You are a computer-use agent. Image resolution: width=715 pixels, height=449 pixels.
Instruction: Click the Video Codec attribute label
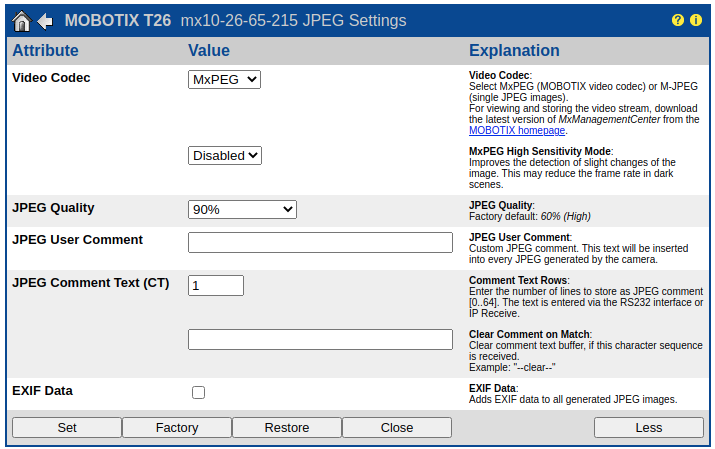click(51, 77)
